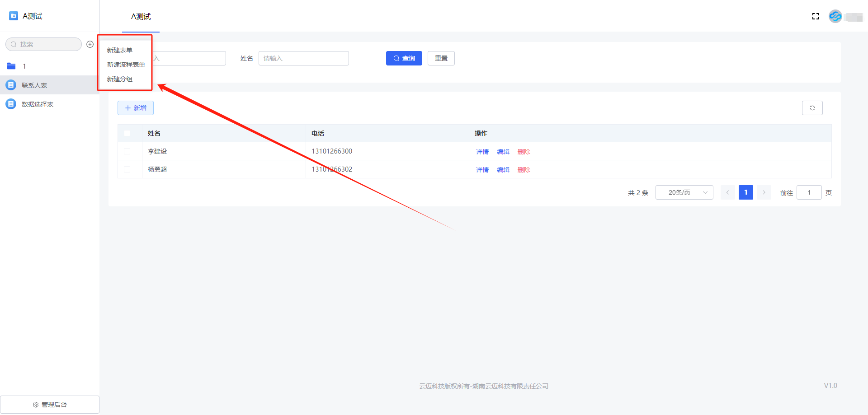The width and height of the screenshot is (868, 415).
Task: Select 新建表单 from the popup menu
Action: [x=120, y=50]
